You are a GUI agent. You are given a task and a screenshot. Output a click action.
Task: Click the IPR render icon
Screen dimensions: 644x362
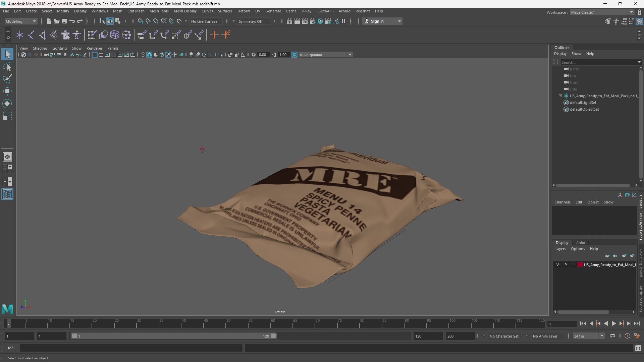[x=305, y=21]
